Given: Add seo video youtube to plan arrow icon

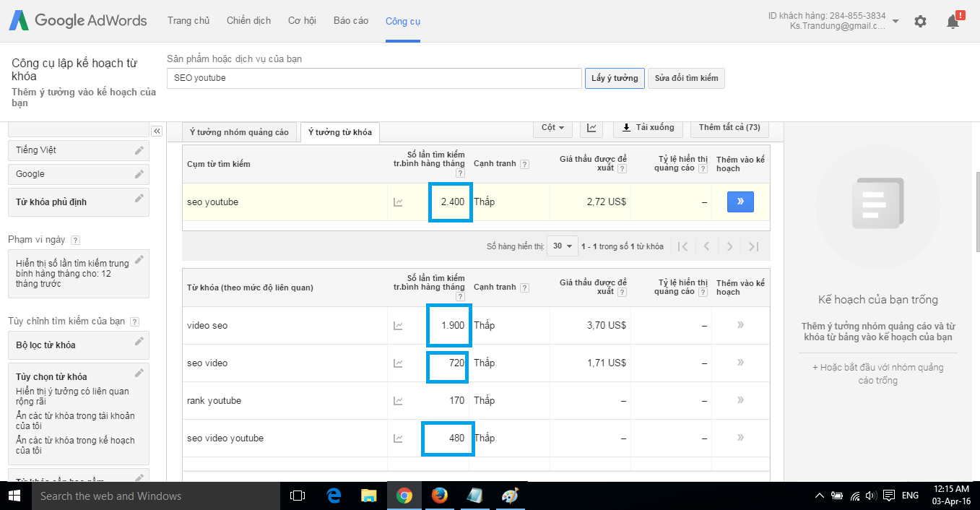Looking at the screenshot, I should coord(740,438).
